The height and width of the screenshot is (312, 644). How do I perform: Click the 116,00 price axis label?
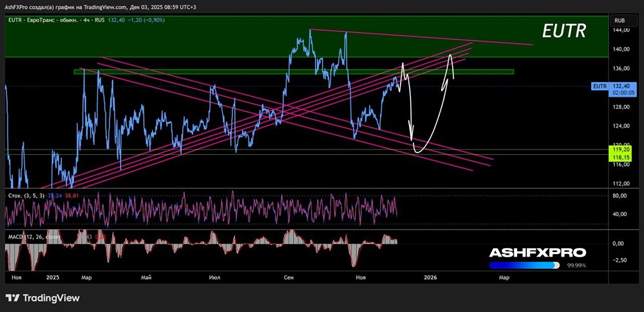pyautogui.click(x=621, y=164)
